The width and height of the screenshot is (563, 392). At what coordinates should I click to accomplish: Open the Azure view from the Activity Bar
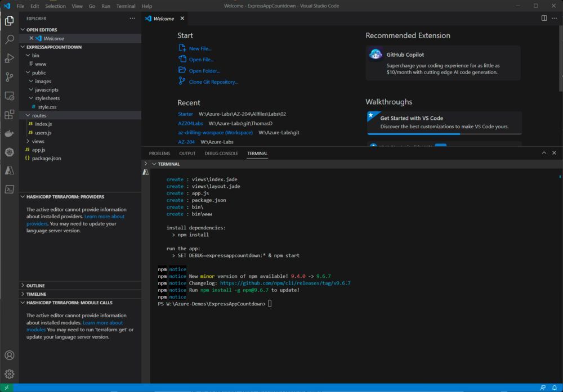9,170
